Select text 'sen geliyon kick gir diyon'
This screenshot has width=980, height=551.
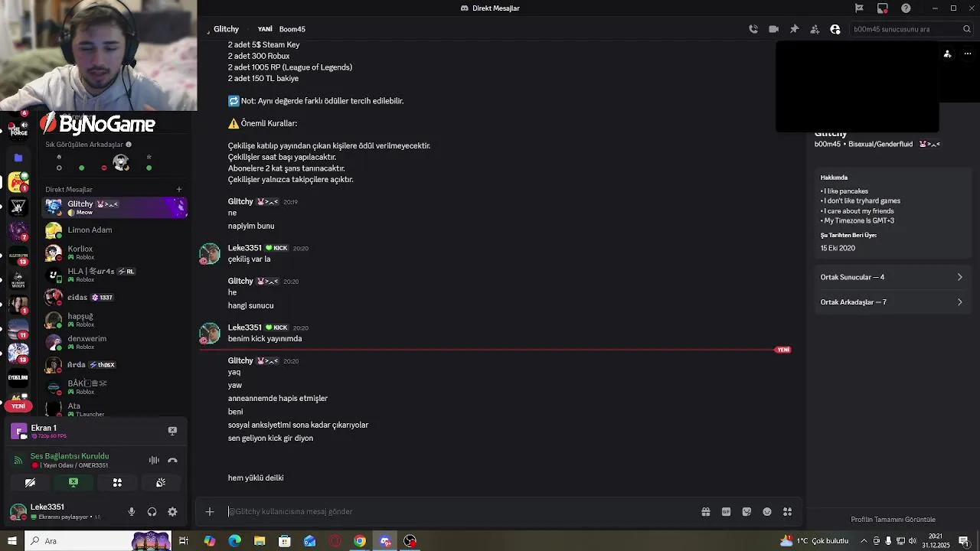(x=270, y=438)
